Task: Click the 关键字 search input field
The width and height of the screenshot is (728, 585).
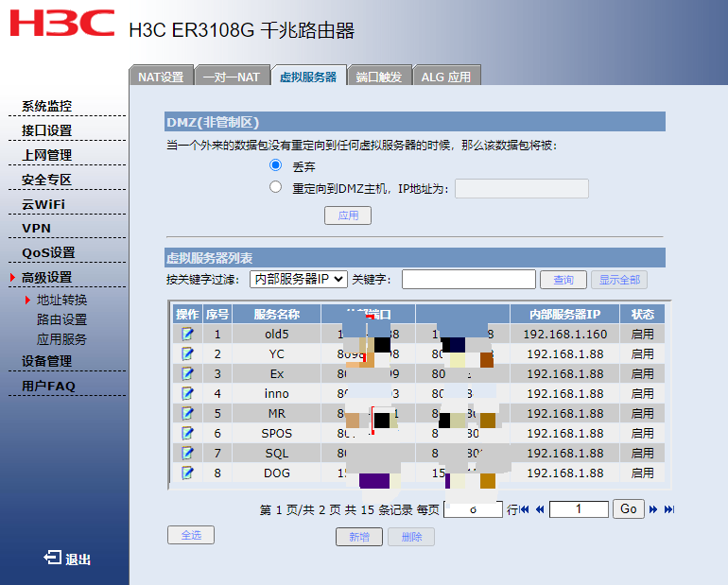Action: 469,280
